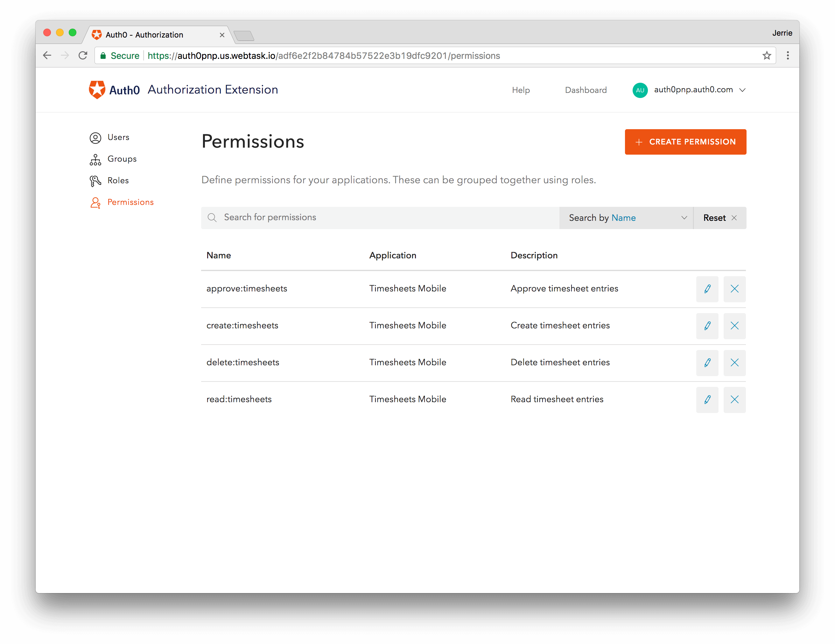Focus the Search for permissions field

coord(380,218)
